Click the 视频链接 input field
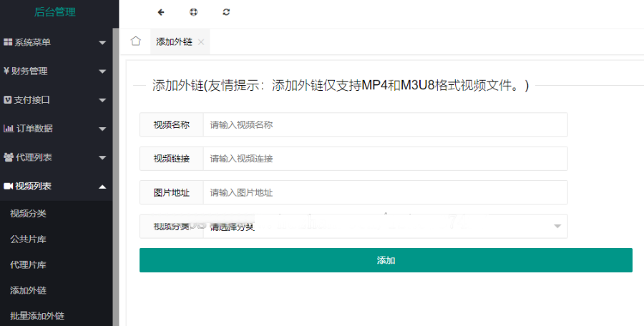 click(384, 159)
